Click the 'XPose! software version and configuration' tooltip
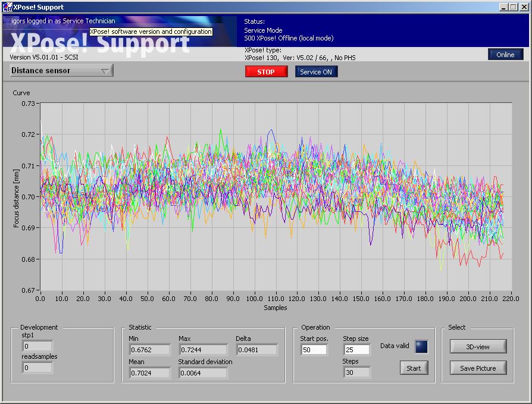532x404 pixels. click(x=151, y=32)
